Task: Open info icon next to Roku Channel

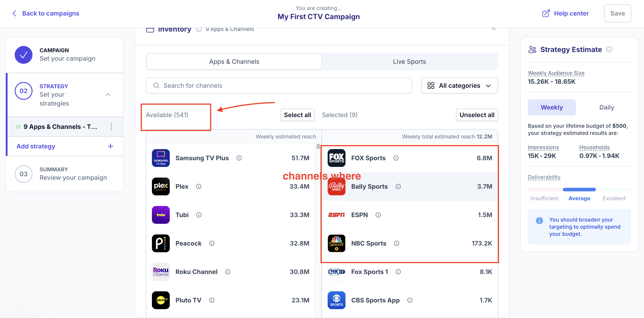Action: (228, 272)
